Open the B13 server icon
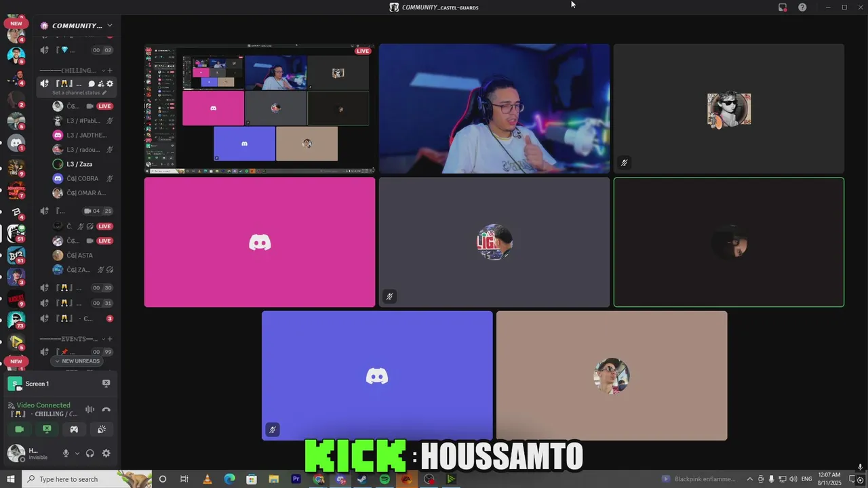The width and height of the screenshot is (868, 488). 16,256
